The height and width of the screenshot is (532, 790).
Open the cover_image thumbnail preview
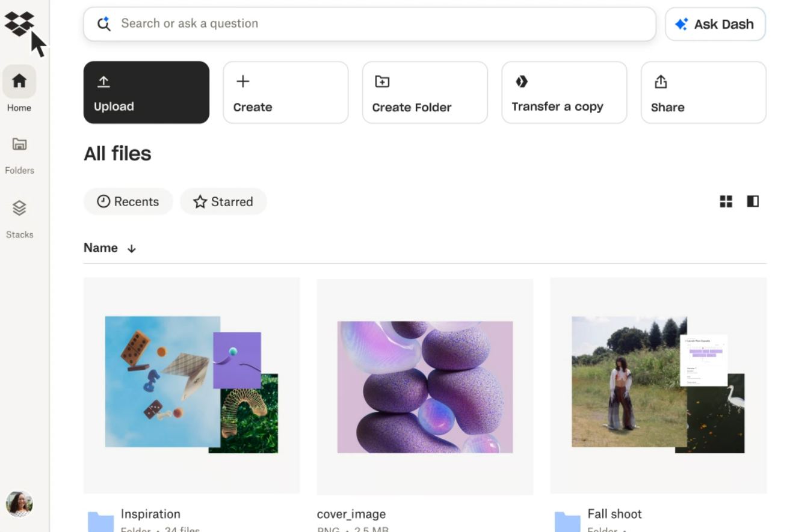425,387
